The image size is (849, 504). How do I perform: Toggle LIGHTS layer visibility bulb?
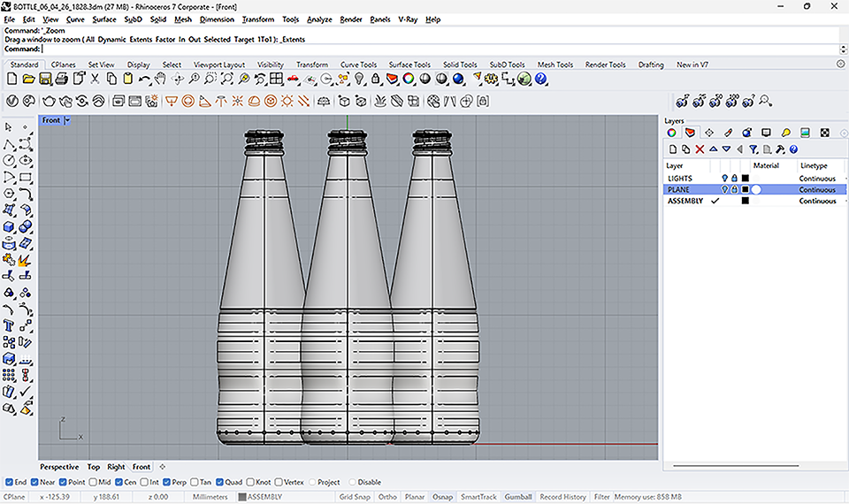click(724, 179)
